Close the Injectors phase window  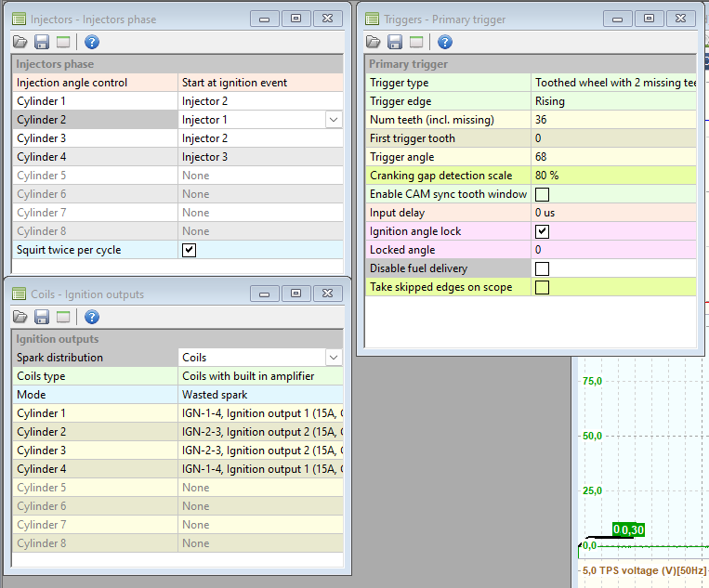pyautogui.click(x=327, y=19)
